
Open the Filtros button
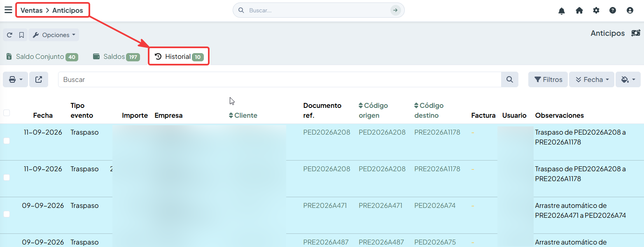tap(548, 79)
